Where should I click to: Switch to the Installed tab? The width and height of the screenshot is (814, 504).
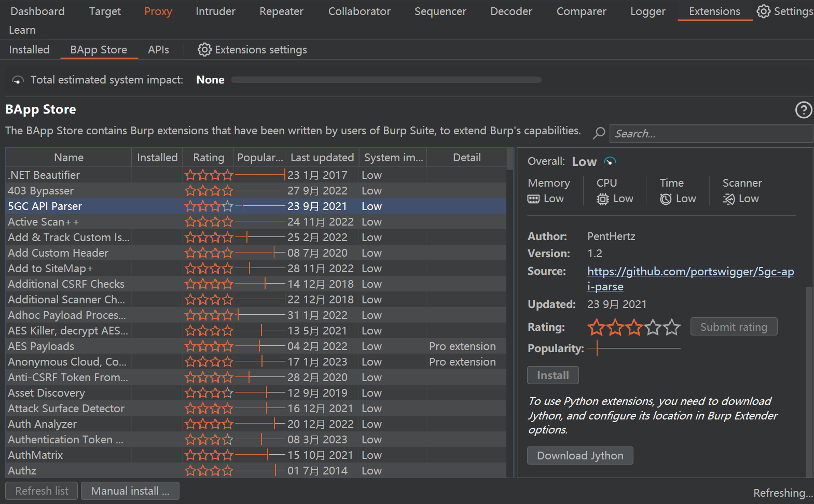(x=29, y=50)
